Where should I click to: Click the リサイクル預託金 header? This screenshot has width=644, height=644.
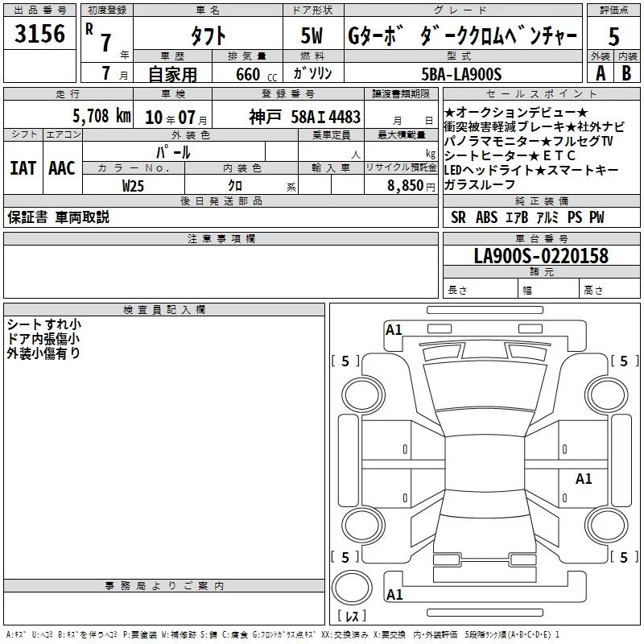tap(401, 167)
